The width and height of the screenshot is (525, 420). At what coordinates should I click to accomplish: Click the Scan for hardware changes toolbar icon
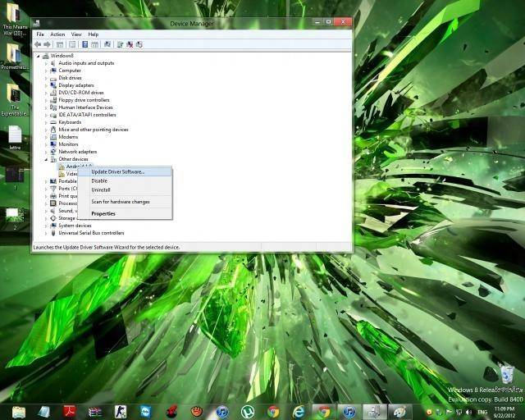[x=107, y=44]
